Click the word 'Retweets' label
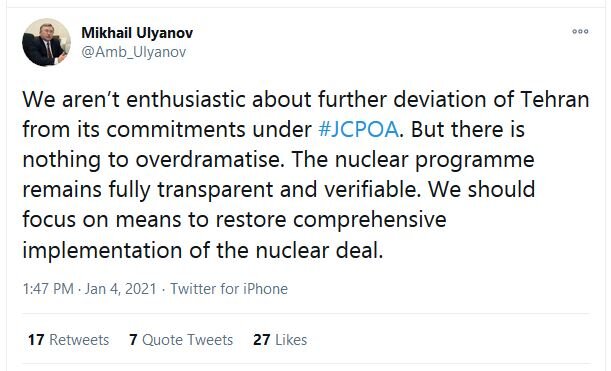Screen dimensions: 611x371 (79, 339)
